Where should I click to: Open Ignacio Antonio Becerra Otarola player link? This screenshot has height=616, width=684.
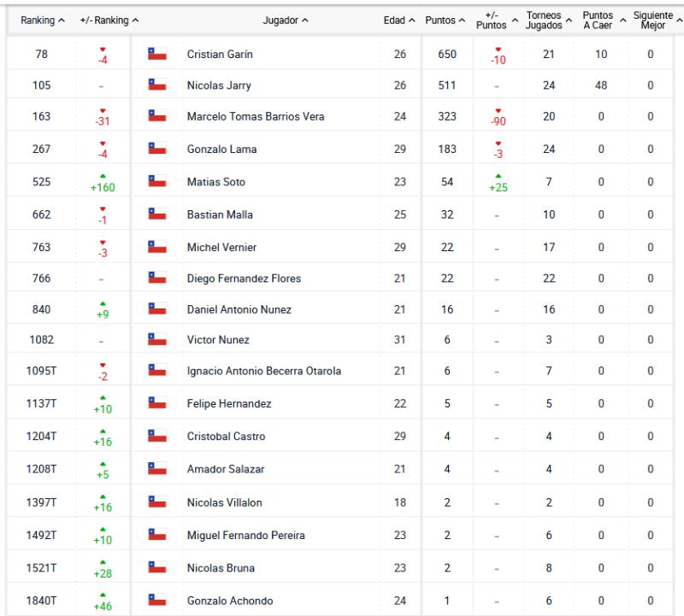(x=263, y=371)
